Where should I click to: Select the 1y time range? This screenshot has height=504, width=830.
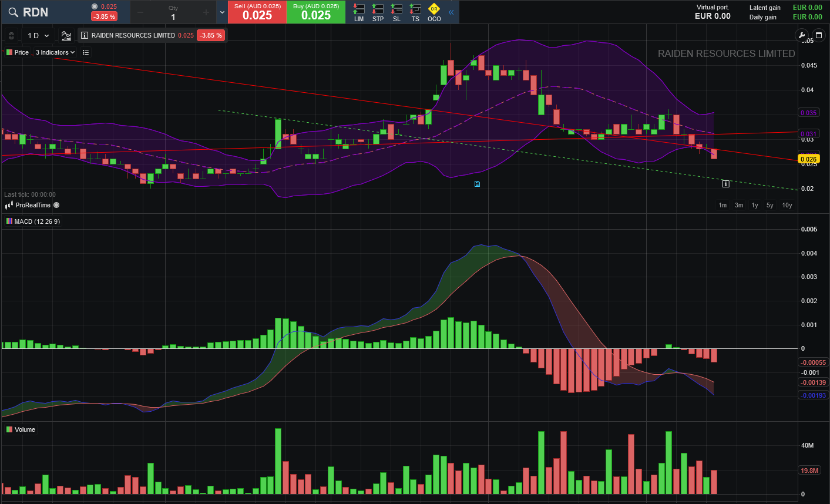coord(755,205)
